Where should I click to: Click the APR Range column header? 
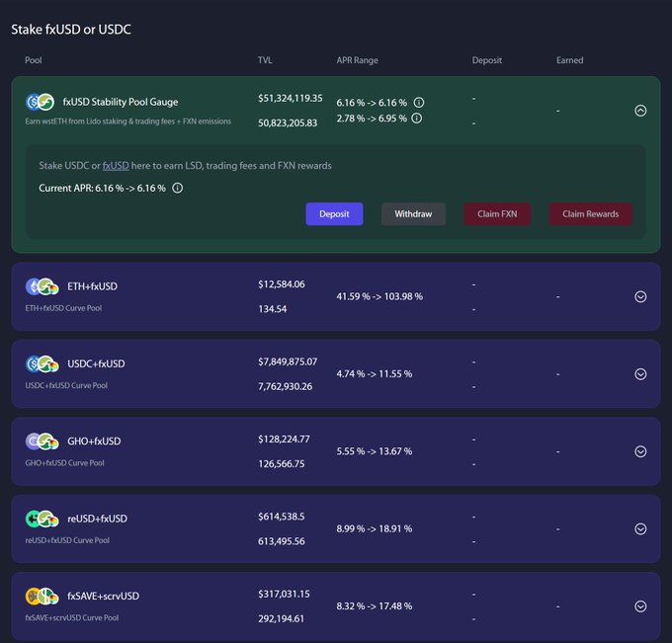pos(357,60)
